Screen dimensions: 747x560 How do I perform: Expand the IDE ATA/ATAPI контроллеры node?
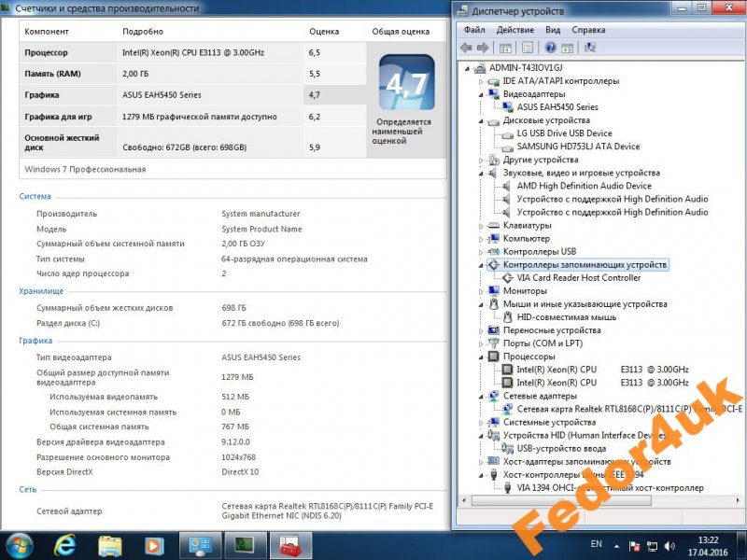482,81
